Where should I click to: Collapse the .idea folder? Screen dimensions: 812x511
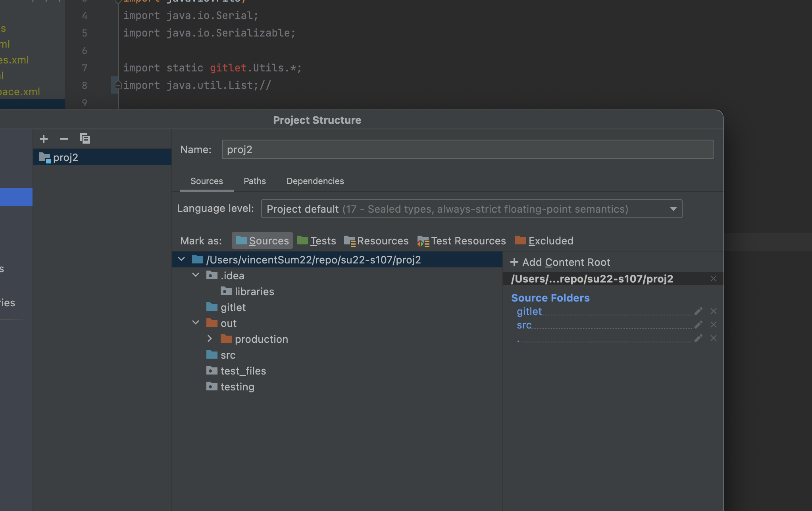point(196,275)
